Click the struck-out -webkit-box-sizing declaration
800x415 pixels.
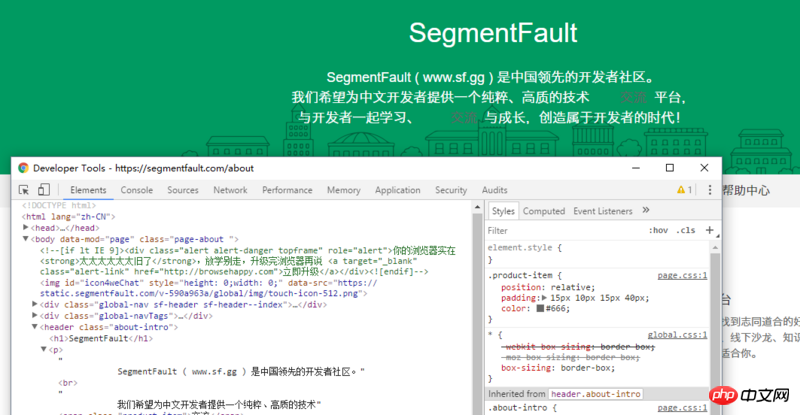[578, 347]
